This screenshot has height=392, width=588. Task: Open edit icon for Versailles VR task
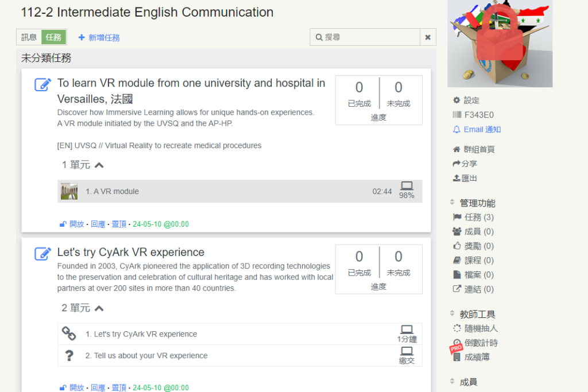coord(42,84)
